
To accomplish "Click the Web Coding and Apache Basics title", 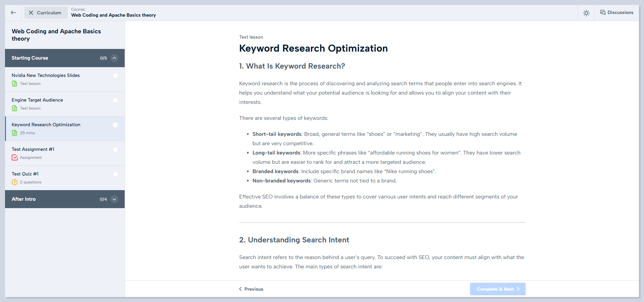I will tap(56, 35).
